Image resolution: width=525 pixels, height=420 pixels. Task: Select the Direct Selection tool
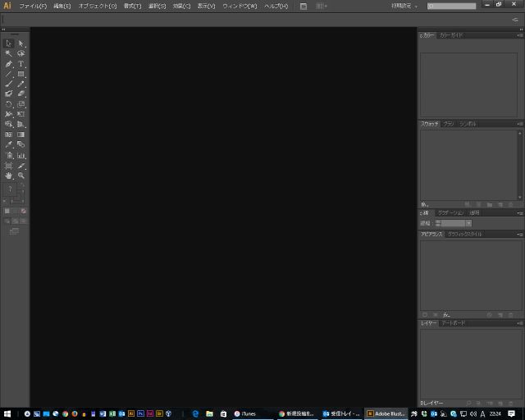21,43
